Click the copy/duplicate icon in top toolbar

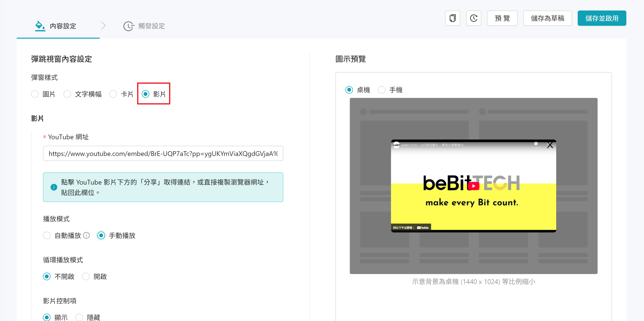coord(452,18)
